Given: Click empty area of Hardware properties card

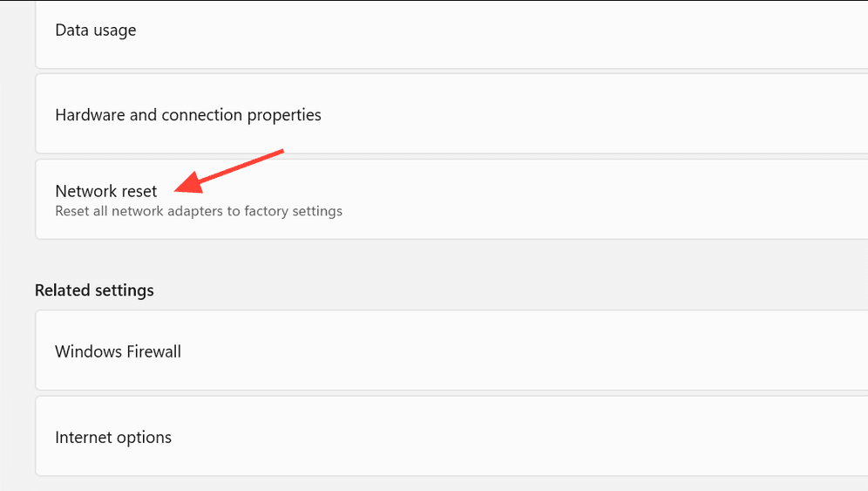Looking at the screenshot, I should pyautogui.click(x=610, y=115).
